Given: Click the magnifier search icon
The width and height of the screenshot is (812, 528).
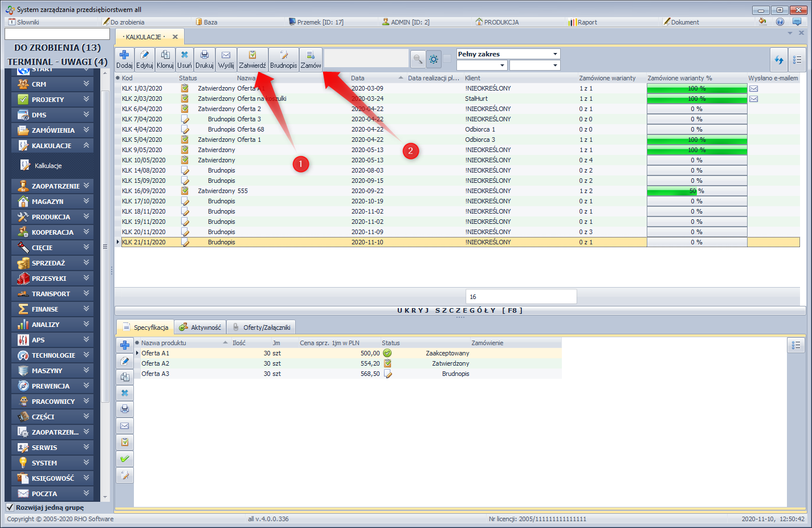Looking at the screenshot, I should 418,59.
